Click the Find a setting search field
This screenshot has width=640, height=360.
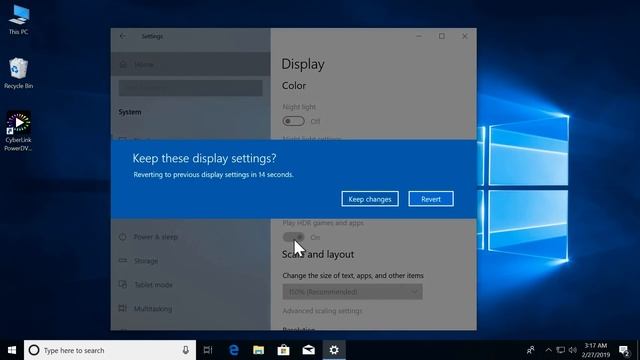click(190, 88)
